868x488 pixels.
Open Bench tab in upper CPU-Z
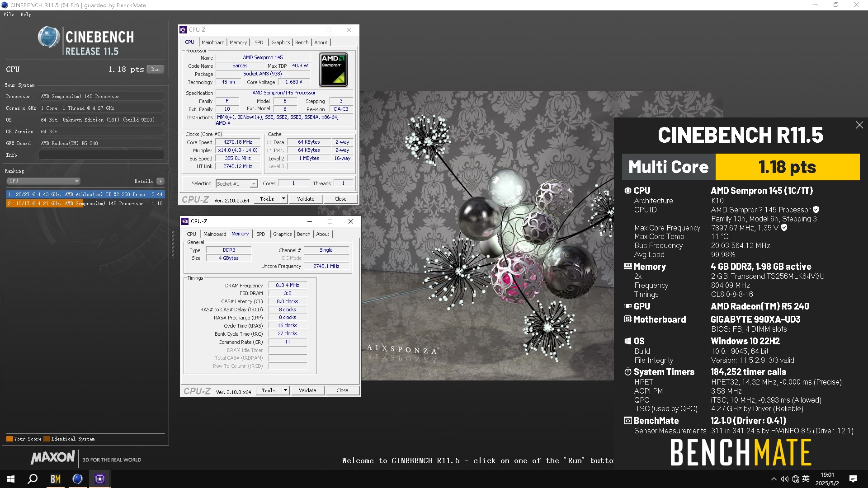point(302,42)
